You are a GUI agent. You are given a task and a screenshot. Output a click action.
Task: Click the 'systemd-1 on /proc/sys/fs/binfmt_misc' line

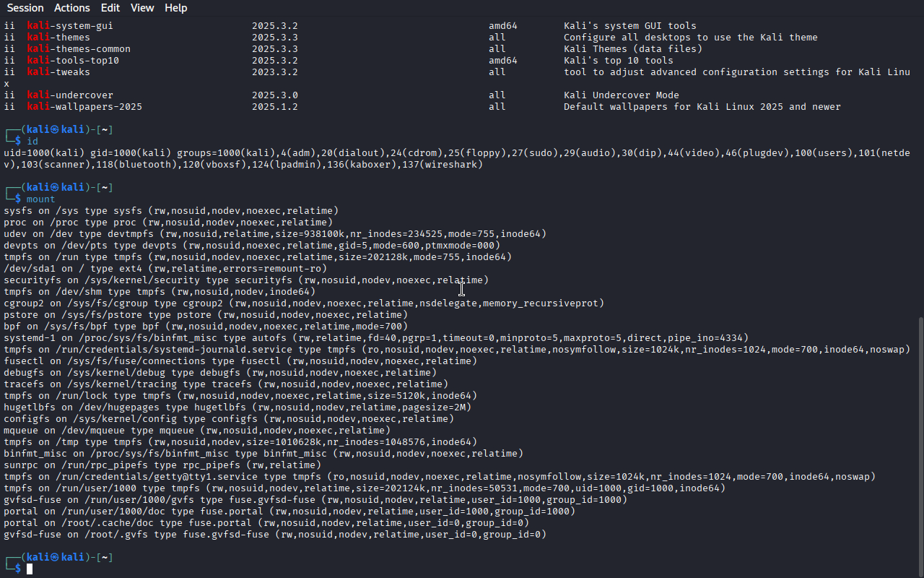pyautogui.click(x=376, y=338)
